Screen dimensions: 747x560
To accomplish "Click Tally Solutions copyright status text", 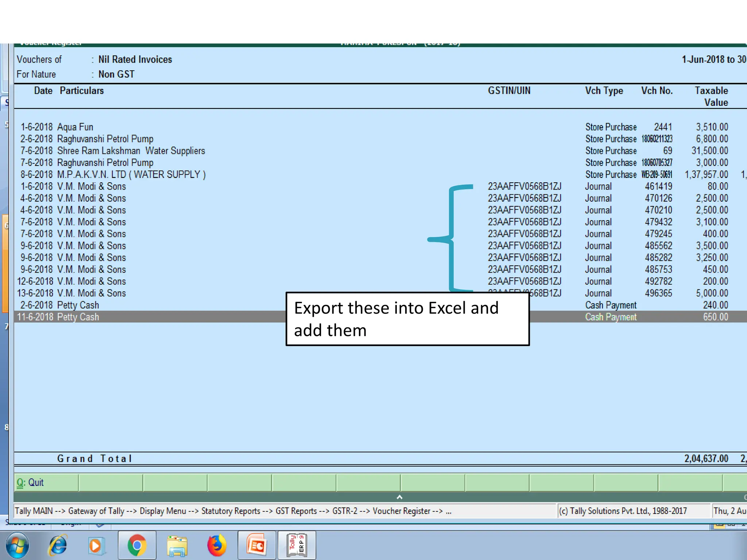I will point(623,511).
